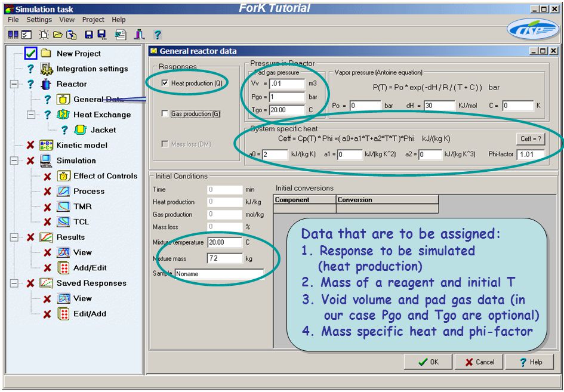Click the Mixture temperature field
The height and width of the screenshot is (392, 564).
point(225,242)
